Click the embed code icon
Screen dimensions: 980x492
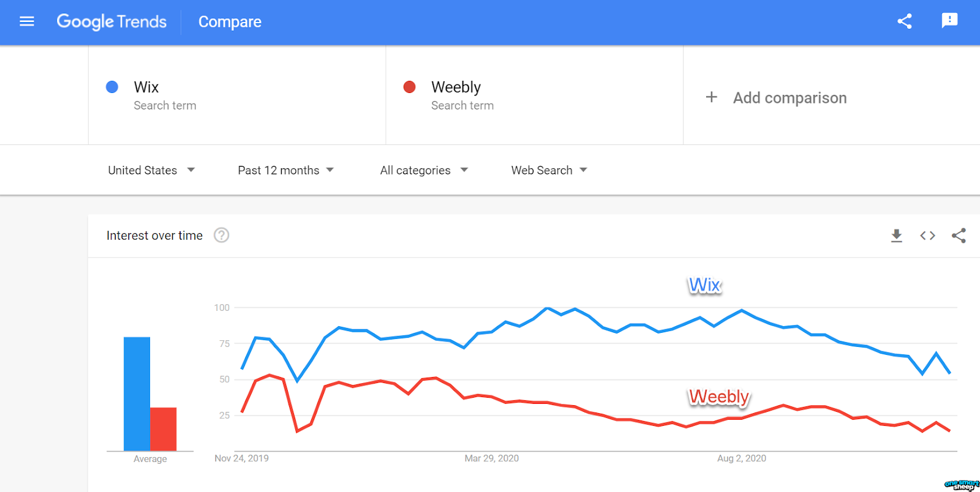[x=927, y=236]
